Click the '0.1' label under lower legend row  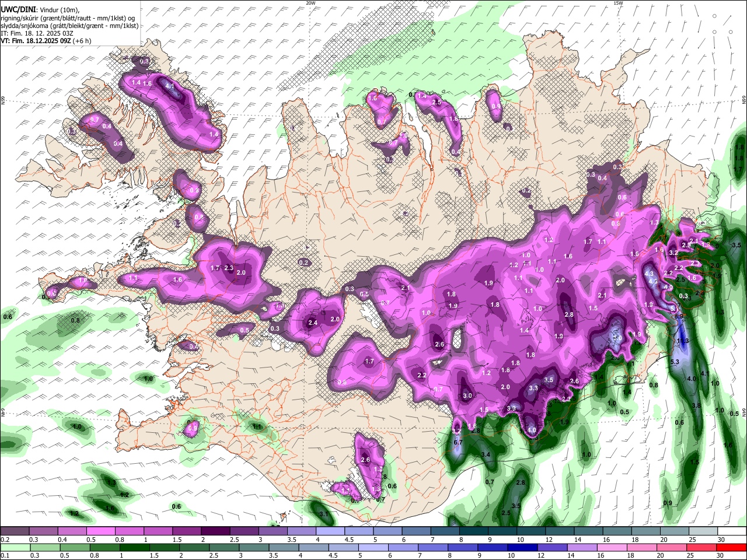click(x=5, y=555)
